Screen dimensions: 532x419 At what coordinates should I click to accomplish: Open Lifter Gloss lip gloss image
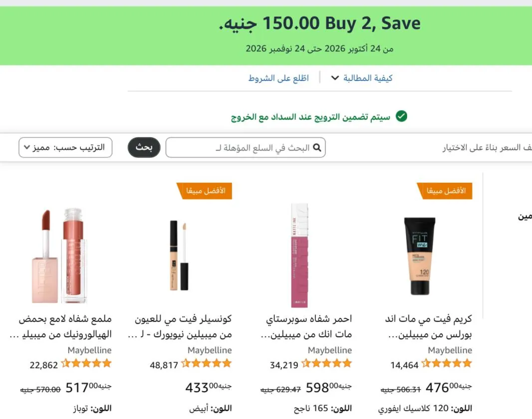[x=60, y=255]
